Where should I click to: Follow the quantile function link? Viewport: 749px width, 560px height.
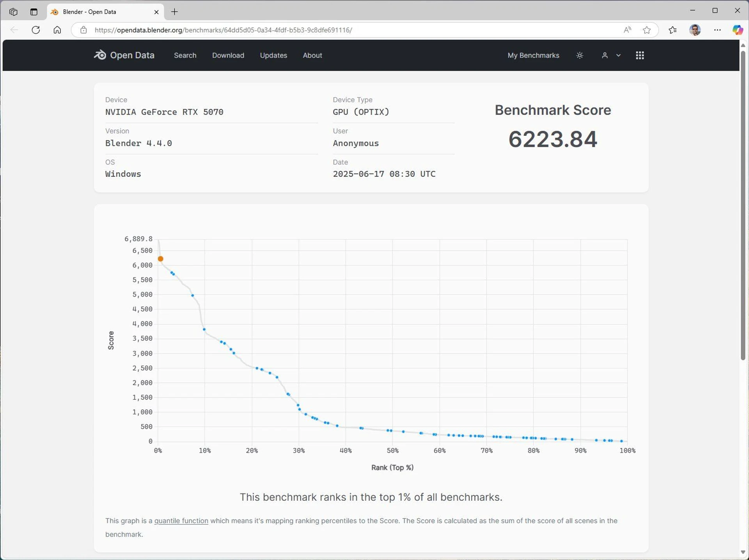pos(181,521)
